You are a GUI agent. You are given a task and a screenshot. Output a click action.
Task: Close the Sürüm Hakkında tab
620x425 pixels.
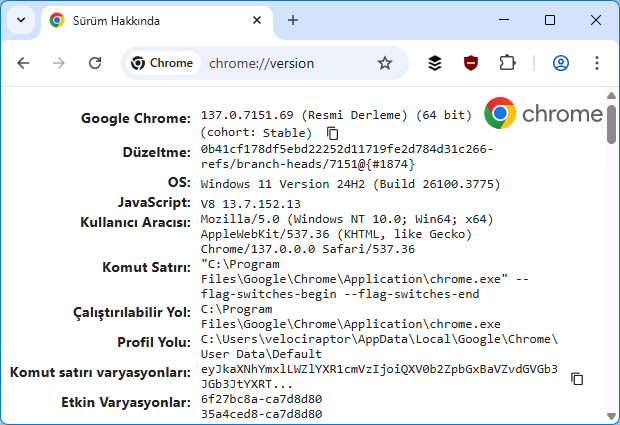[257, 20]
